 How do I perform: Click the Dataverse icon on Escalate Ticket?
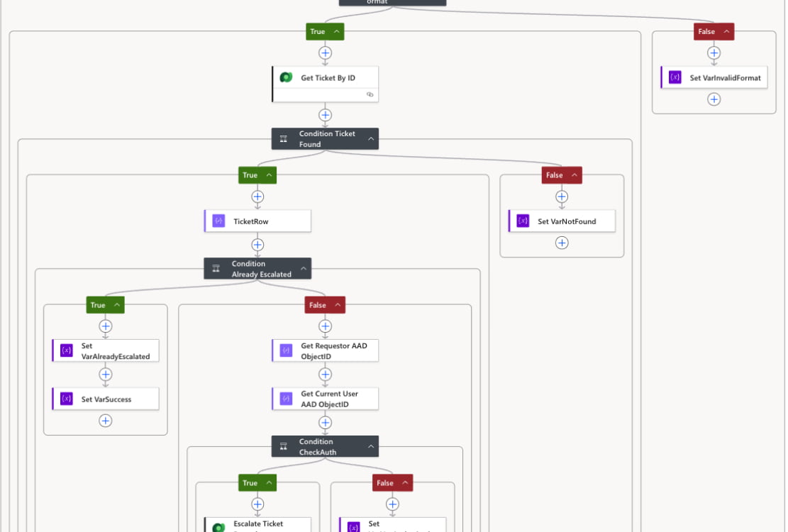point(218,525)
